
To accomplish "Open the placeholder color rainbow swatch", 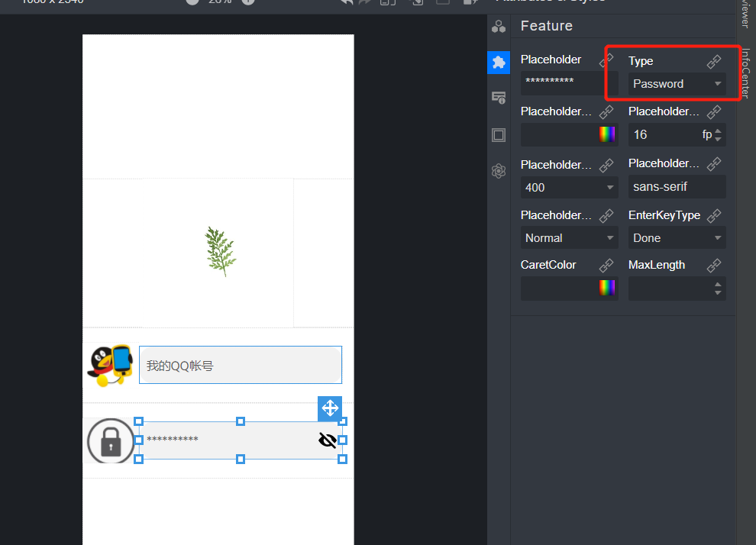I will pos(607,134).
